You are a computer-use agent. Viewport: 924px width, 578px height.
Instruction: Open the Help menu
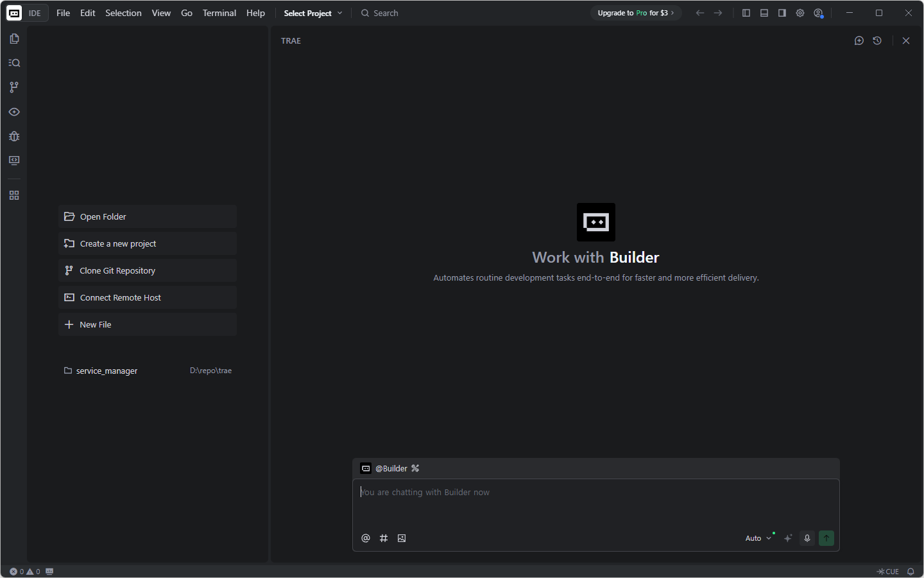pos(255,13)
